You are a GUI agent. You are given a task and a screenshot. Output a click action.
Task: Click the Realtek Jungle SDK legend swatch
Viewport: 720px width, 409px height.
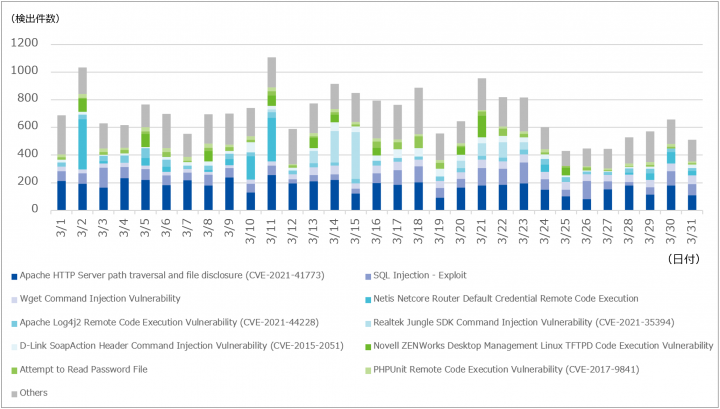point(368,324)
